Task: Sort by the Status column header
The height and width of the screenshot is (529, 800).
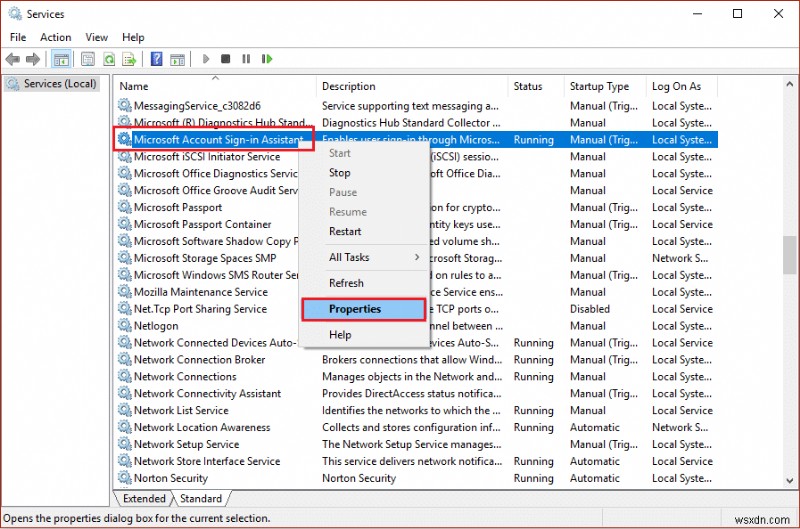Action: point(536,86)
